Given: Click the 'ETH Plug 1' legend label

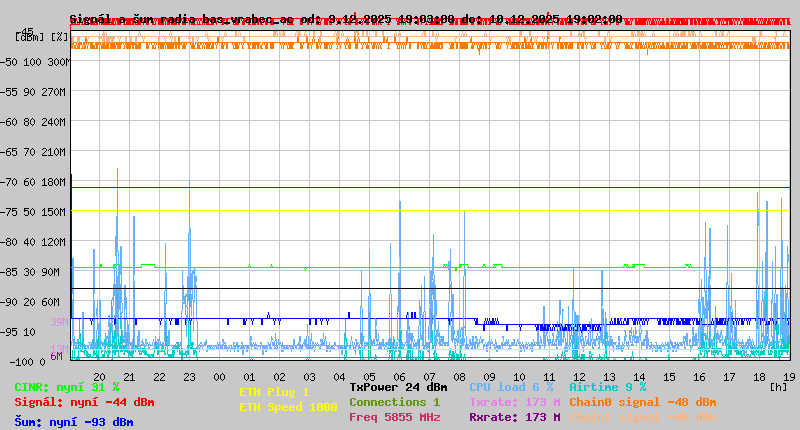Looking at the screenshot, I should (274, 392).
